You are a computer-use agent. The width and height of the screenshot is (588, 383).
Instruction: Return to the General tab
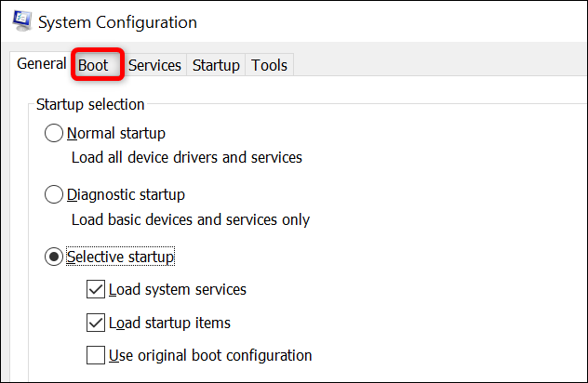41,64
